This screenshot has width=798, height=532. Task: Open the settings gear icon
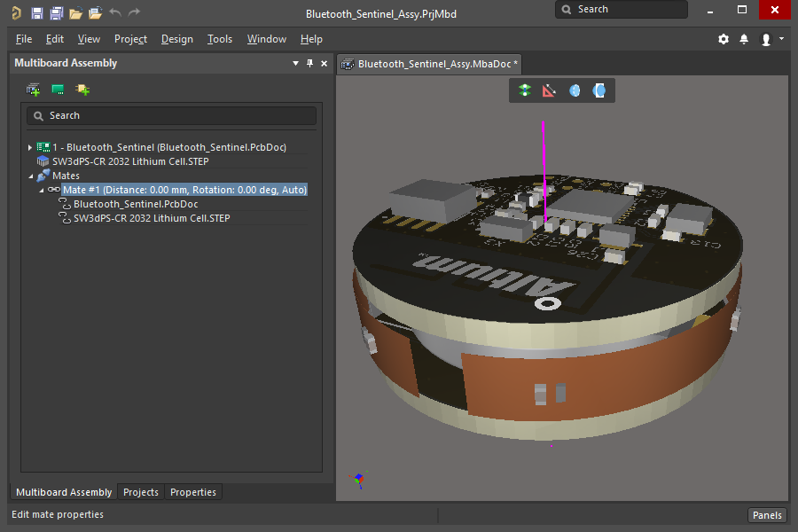tap(724, 39)
